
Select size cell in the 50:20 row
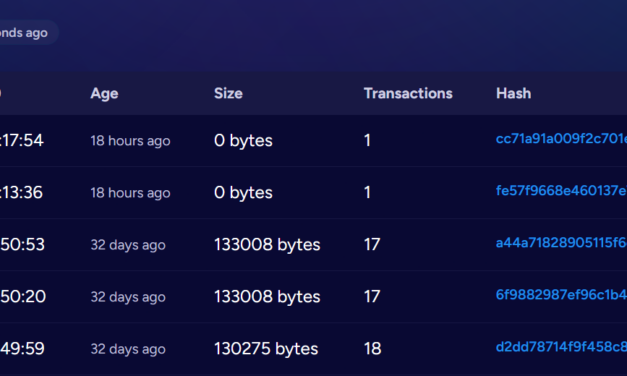[x=267, y=297]
